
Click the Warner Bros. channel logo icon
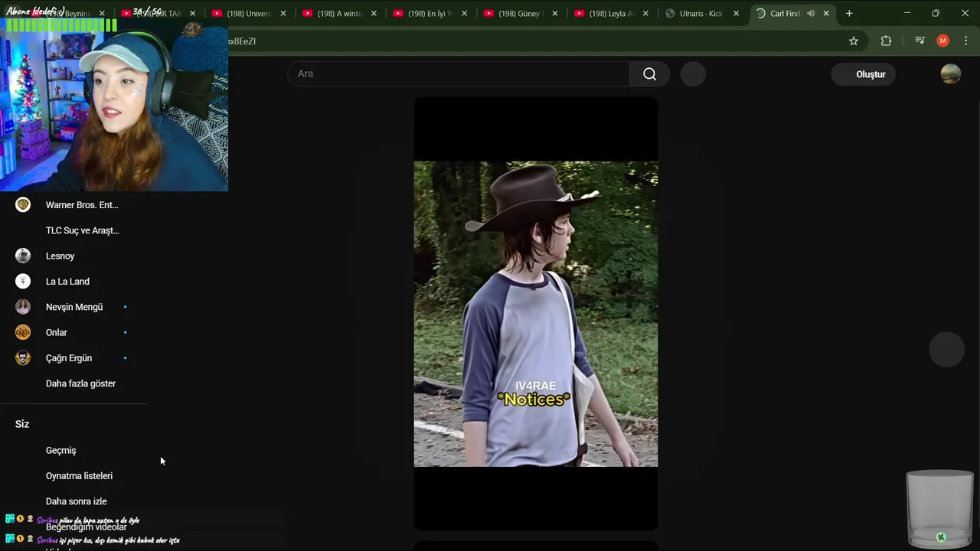pyautogui.click(x=23, y=205)
